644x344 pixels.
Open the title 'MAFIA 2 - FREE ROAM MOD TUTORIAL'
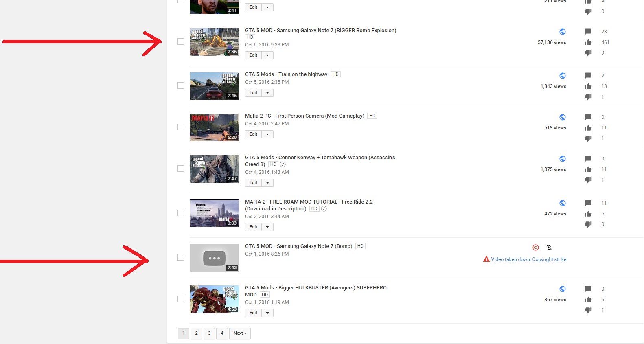(309, 205)
